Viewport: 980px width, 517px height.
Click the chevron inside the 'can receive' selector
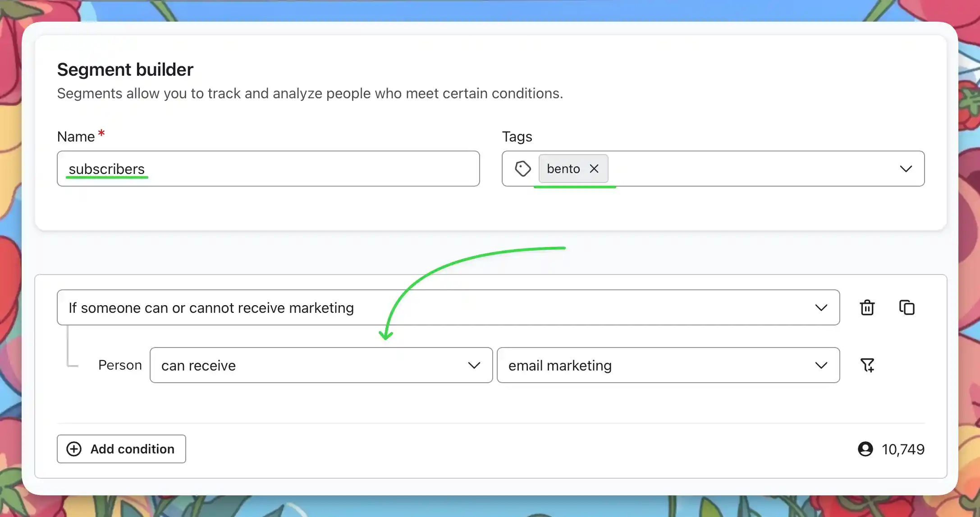coord(474,365)
